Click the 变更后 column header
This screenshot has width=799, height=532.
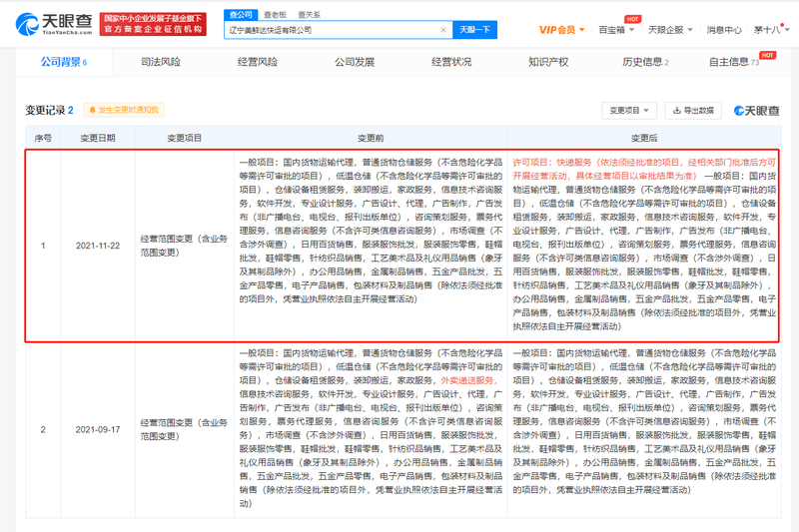[x=644, y=138]
